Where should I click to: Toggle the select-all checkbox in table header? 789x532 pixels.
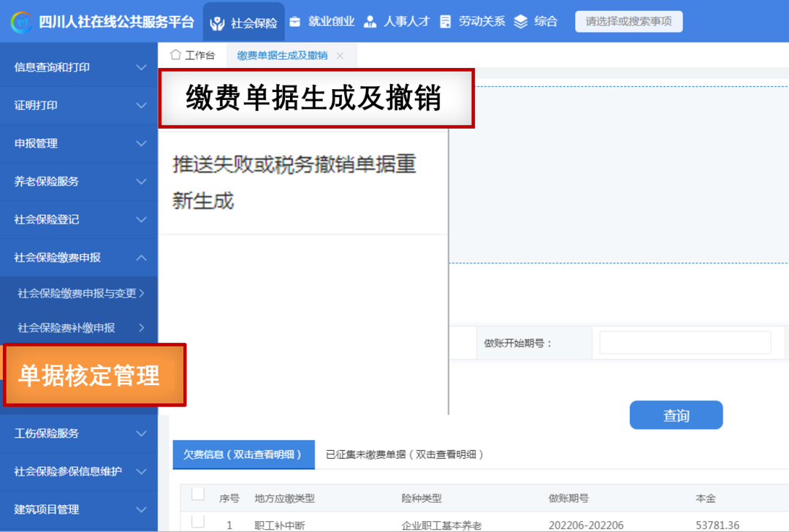pyautogui.click(x=197, y=494)
